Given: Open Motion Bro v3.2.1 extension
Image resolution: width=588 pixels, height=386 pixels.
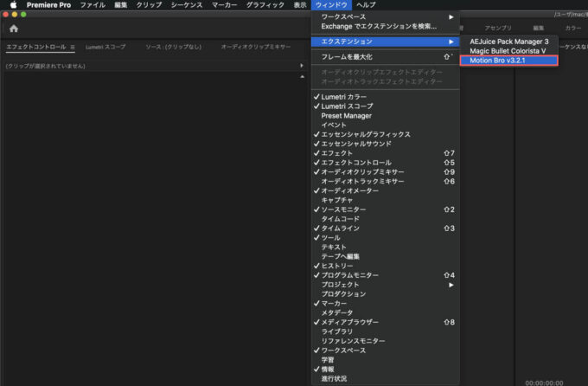Looking at the screenshot, I should tap(508, 61).
